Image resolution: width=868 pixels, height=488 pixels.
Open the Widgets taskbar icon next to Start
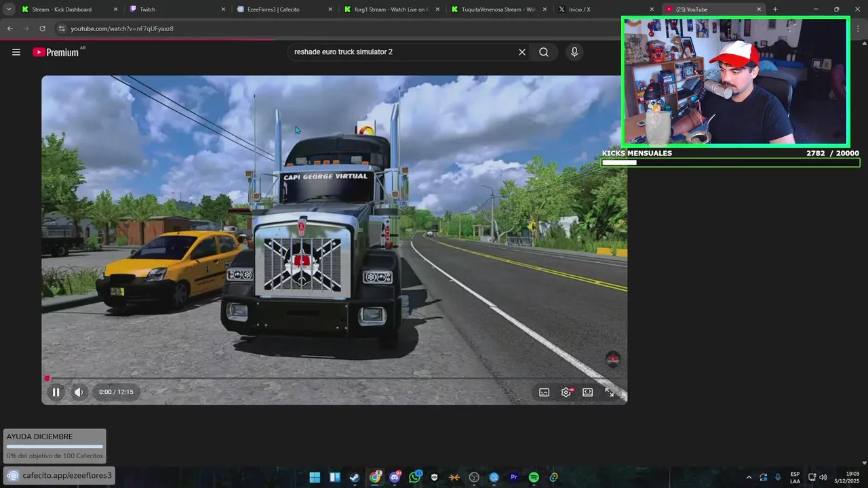(x=335, y=477)
